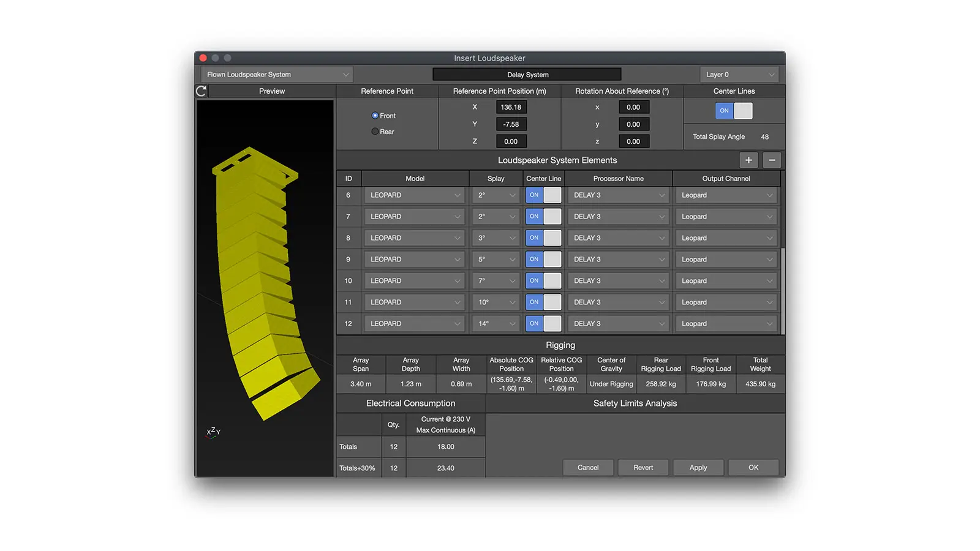Add a loudspeaker element with plus button

(x=748, y=160)
